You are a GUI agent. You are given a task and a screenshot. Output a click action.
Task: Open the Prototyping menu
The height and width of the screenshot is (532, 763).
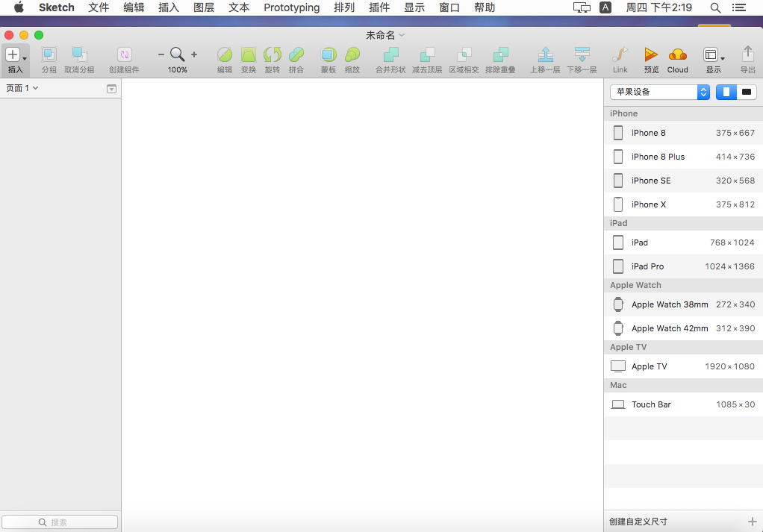[291, 7]
